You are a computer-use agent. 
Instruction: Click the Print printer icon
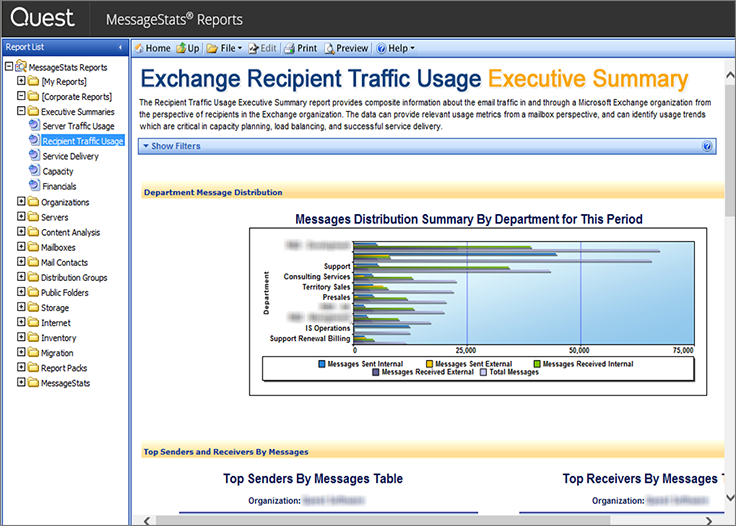pyautogui.click(x=290, y=48)
